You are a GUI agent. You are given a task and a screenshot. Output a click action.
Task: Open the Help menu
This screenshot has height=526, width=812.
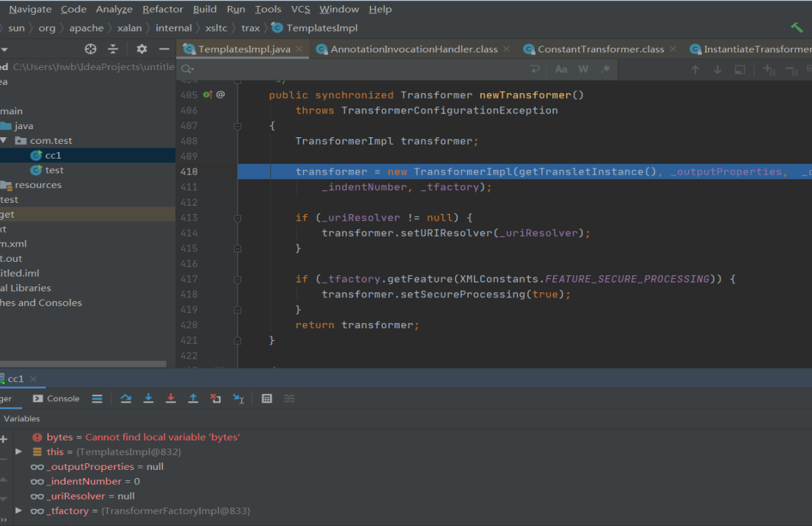[380, 10]
